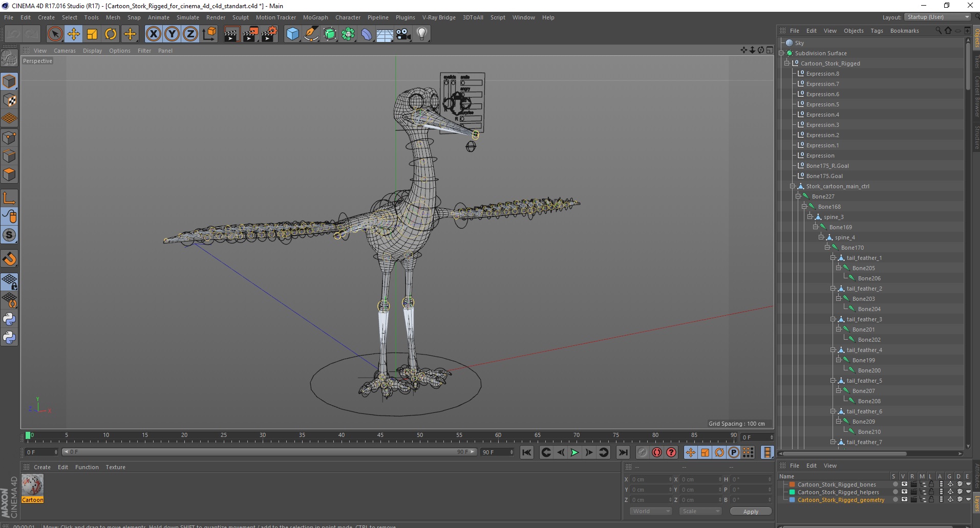Viewport: 980px width, 528px height.
Task: Click blue color swatch of geometry layer
Action: point(792,500)
